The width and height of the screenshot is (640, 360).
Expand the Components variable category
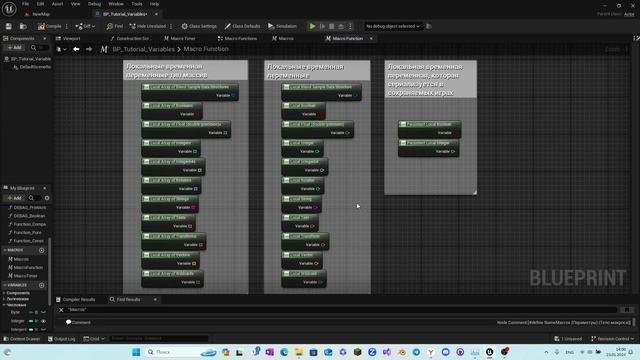click(4, 293)
